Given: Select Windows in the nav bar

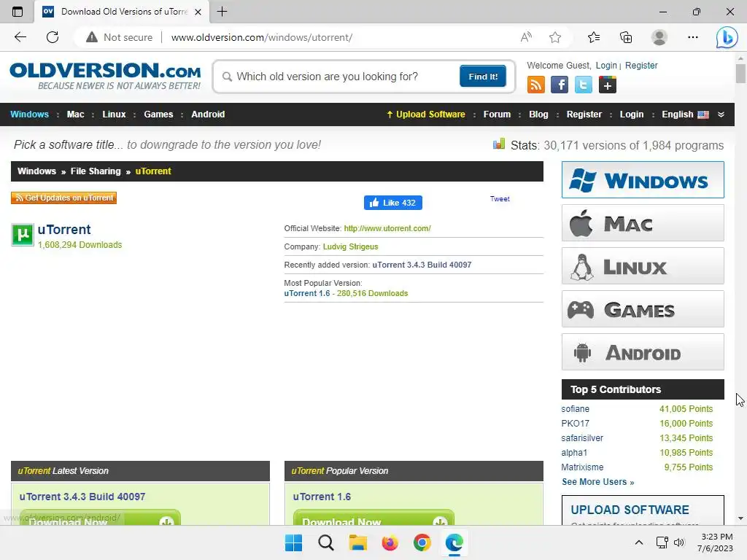Looking at the screenshot, I should point(29,114).
